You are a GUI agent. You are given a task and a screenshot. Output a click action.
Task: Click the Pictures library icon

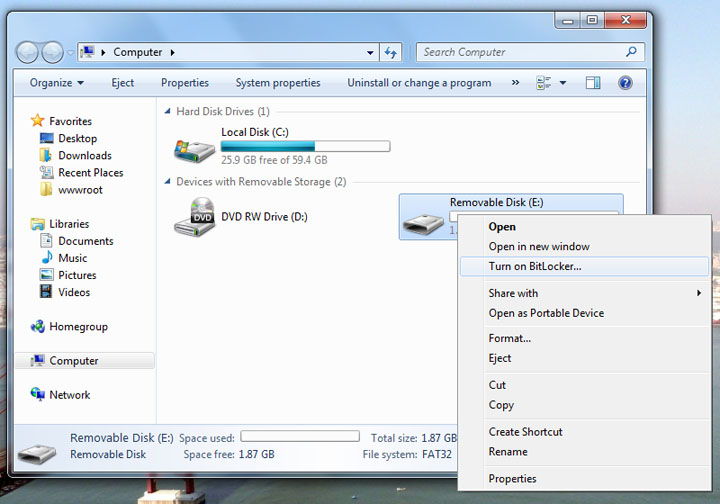tap(46, 274)
